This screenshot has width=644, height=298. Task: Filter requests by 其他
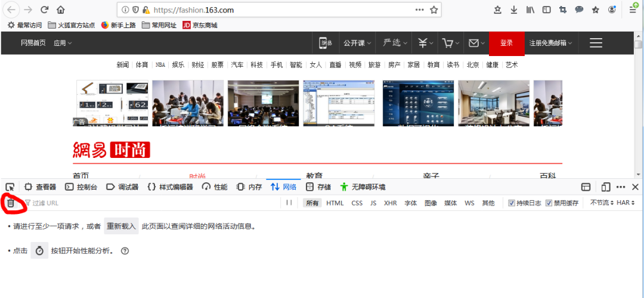(488, 203)
